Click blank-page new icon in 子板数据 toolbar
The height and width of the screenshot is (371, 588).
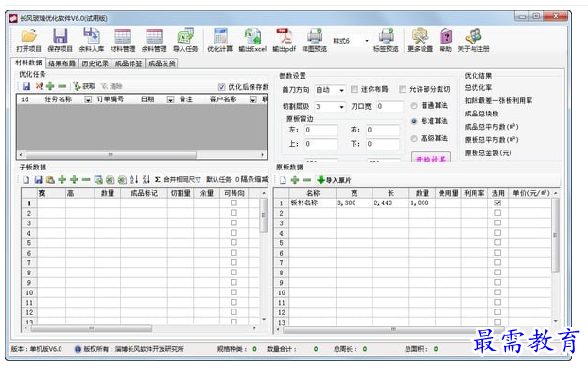(26, 180)
